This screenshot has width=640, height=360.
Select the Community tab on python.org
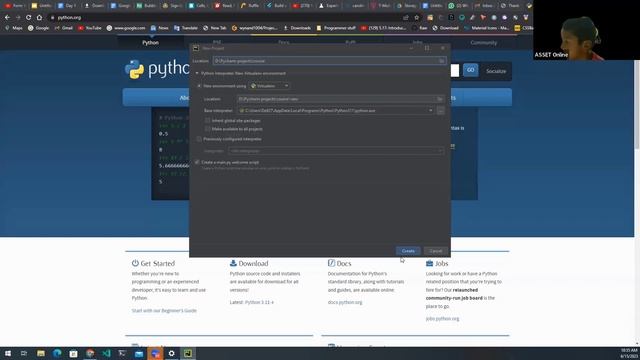pos(484,42)
